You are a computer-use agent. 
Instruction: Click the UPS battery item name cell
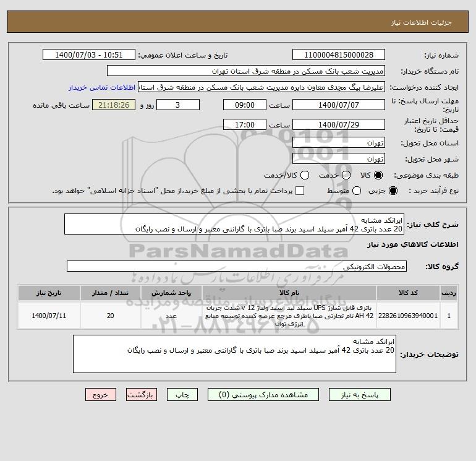[289, 316]
